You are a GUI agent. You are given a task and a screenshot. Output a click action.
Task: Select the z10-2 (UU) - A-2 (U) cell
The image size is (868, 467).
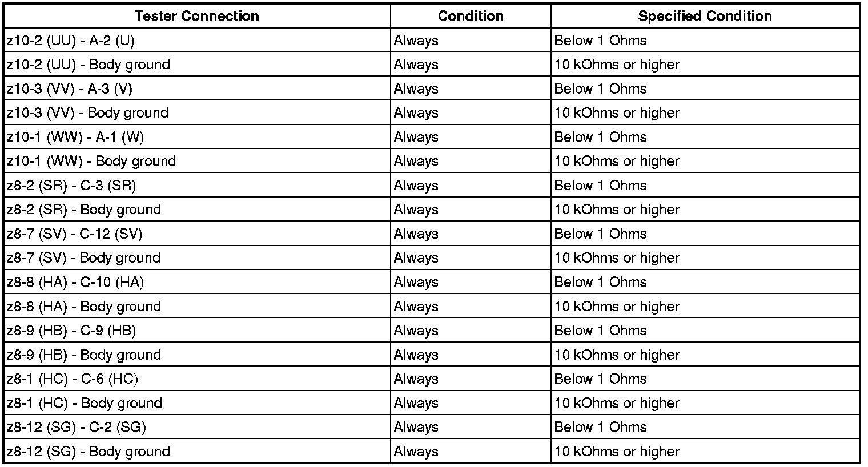197,40
